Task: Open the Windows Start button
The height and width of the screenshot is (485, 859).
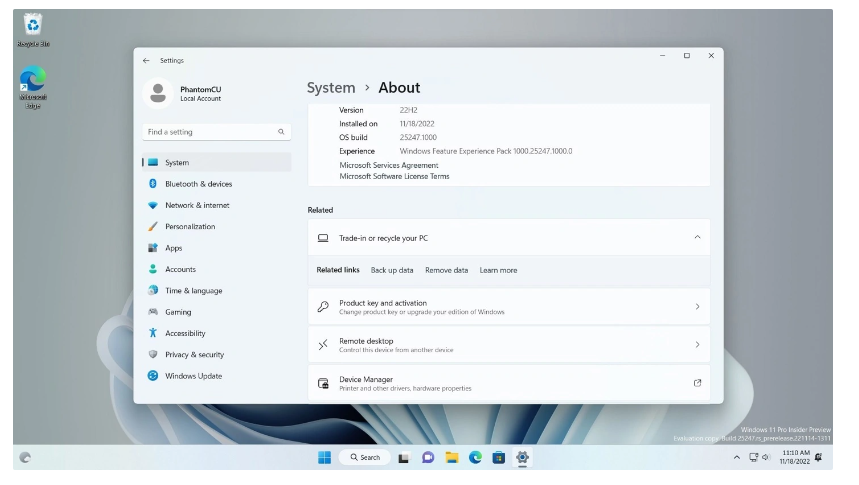Action: (324, 458)
